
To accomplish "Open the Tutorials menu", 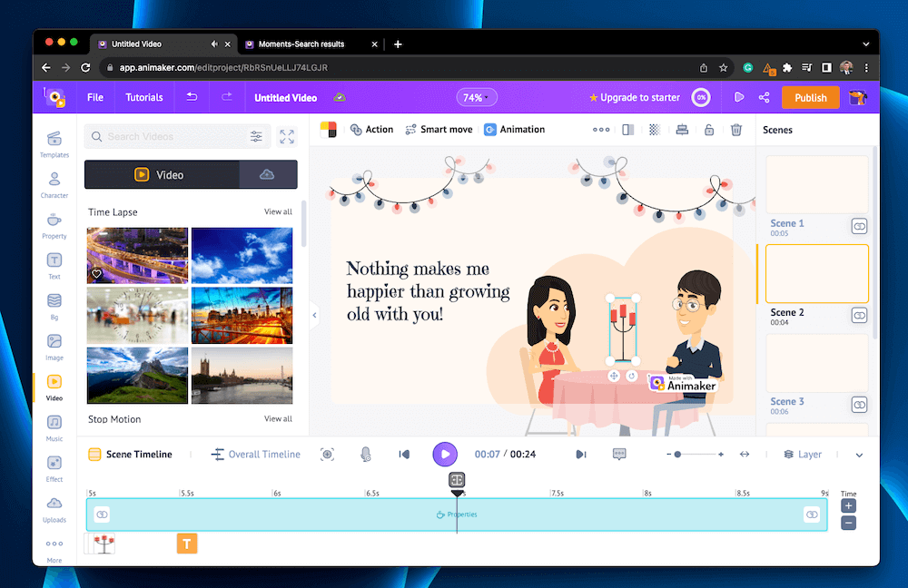I will [x=144, y=97].
